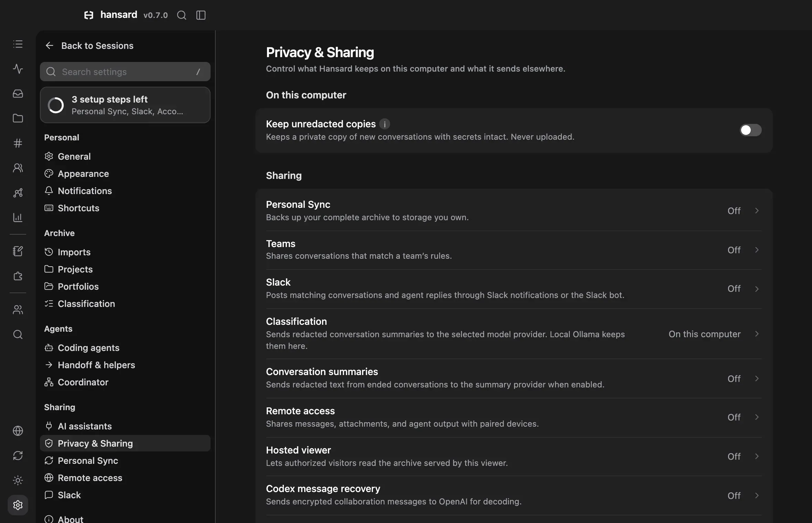Open the hashtag icon in left rail
The image size is (812, 523).
pyautogui.click(x=18, y=143)
